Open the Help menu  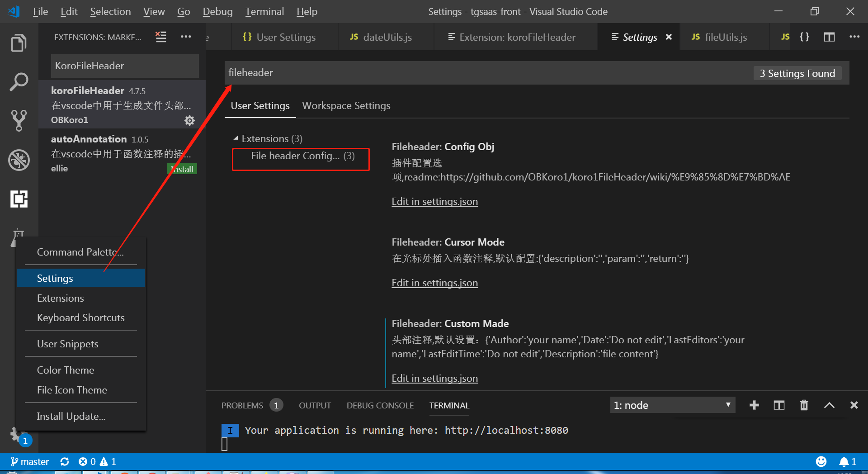[x=307, y=12]
